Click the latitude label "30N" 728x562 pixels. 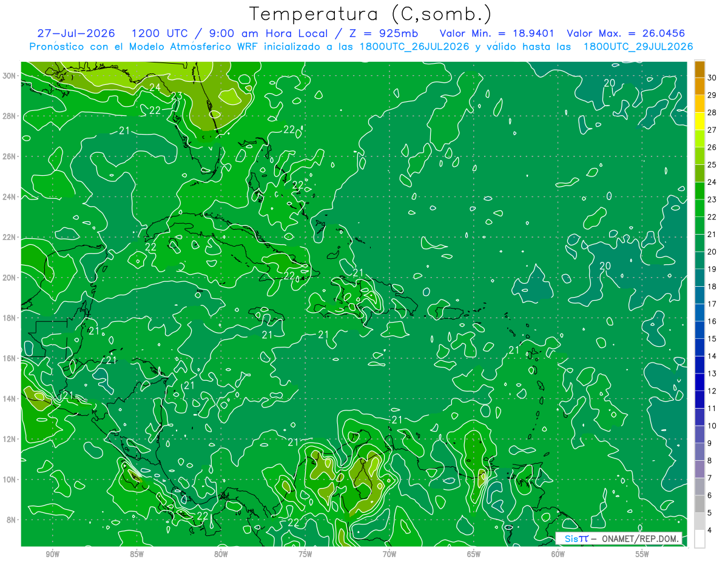10,76
